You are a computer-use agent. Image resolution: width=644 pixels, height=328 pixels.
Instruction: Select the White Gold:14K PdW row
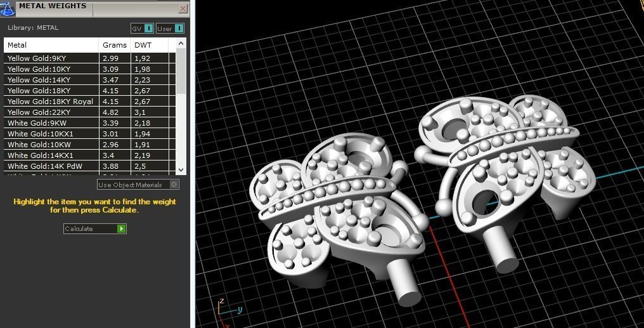[x=89, y=166]
